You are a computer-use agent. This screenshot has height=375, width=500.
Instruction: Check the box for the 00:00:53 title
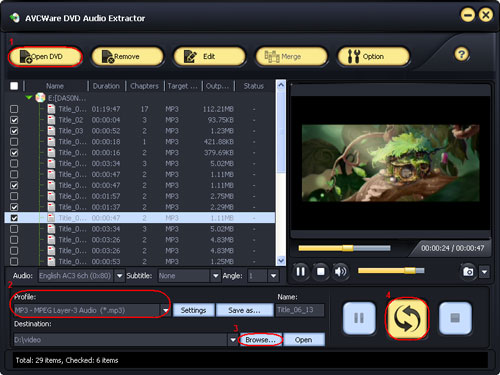click(x=14, y=261)
